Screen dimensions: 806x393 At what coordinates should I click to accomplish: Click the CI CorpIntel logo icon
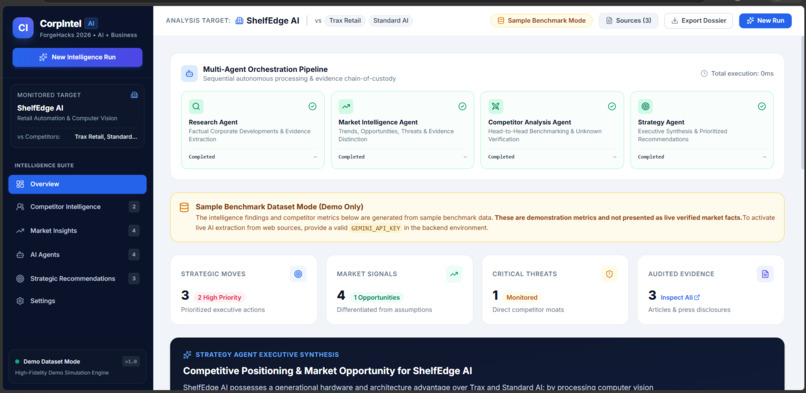pyautogui.click(x=23, y=28)
